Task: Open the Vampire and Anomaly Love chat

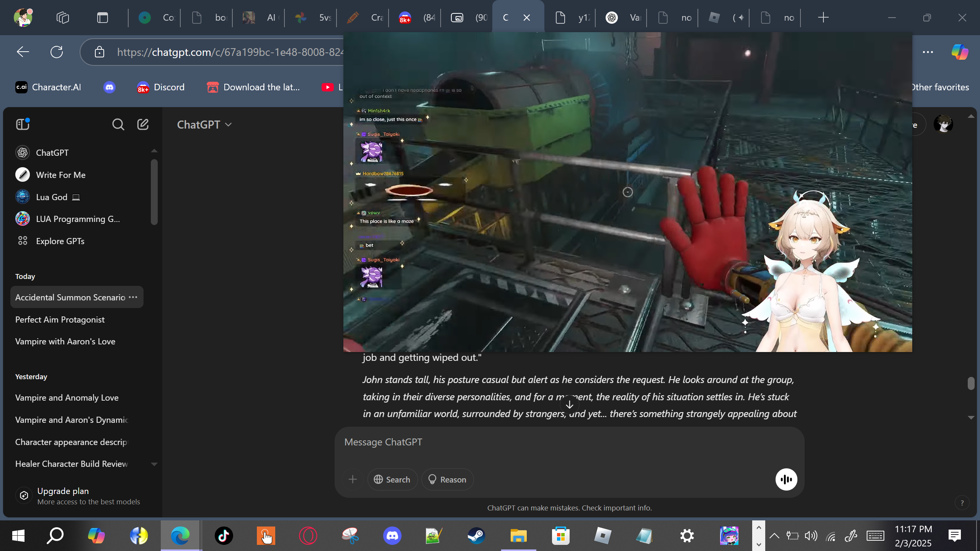Action: (x=77, y=398)
